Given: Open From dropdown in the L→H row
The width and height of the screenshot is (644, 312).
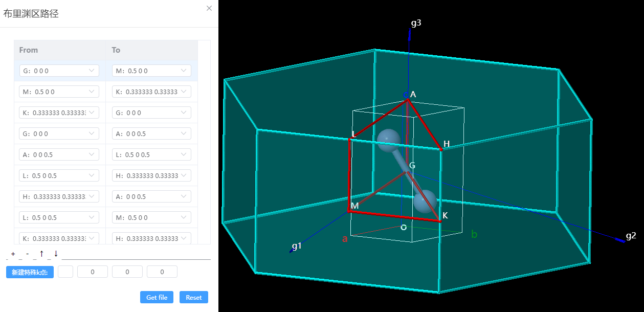Looking at the screenshot, I should tap(59, 175).
